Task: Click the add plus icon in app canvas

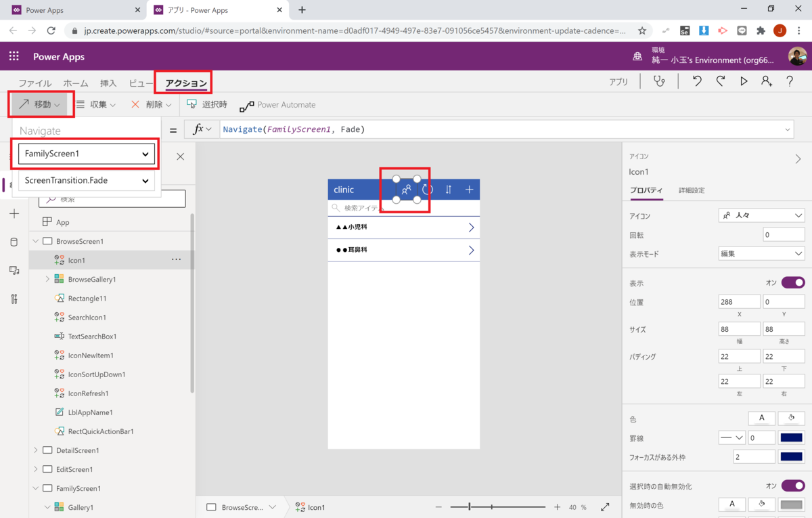Action: (x=469, y=190)
